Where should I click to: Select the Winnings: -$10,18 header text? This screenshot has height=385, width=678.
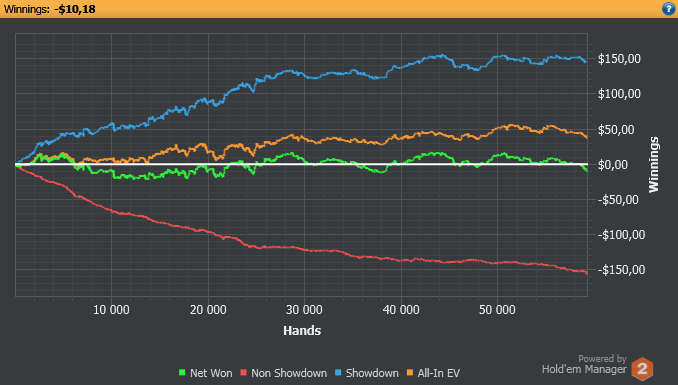click(50, 9)
